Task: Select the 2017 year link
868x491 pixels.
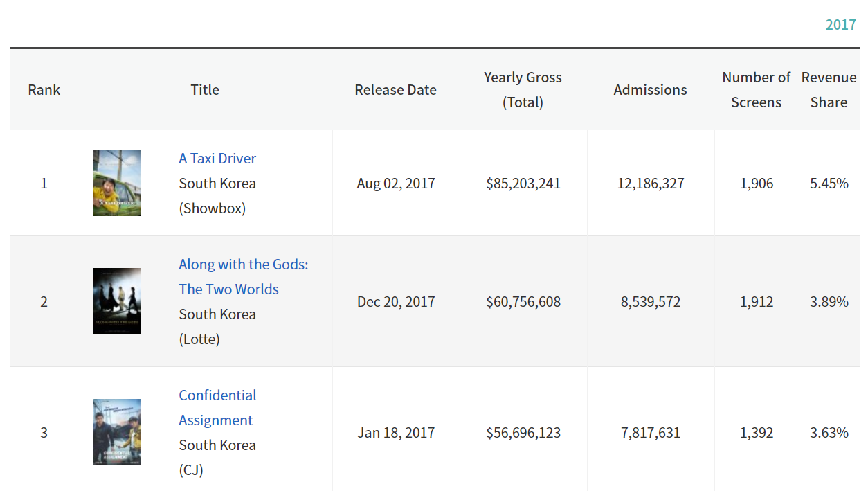Action: 840,25
